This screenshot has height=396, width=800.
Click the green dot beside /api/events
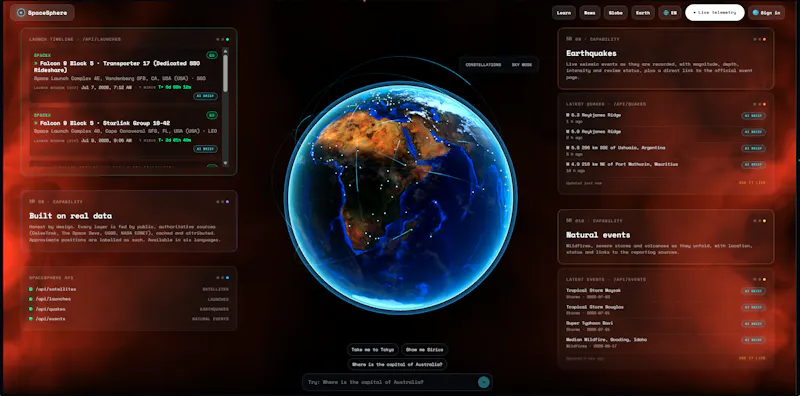coord(31,319)
